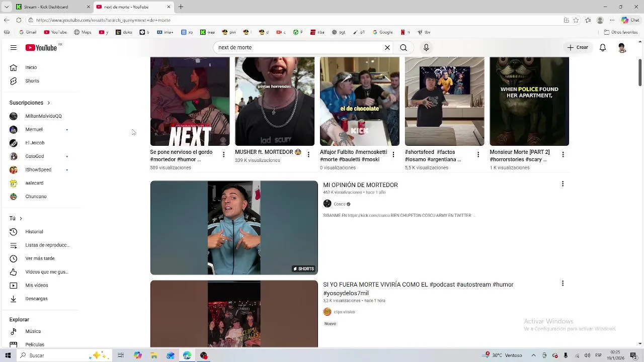Switch to Stream - Kick Dashboard tab

tap(52, 7)
